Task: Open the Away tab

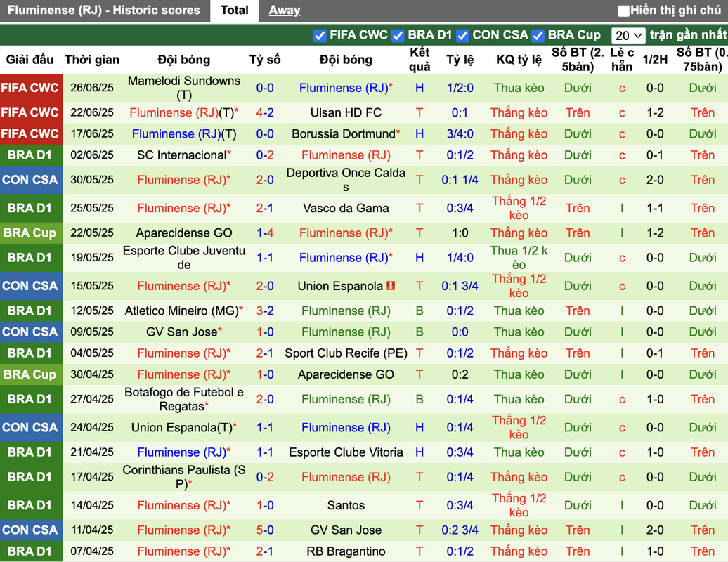Action: tap(284, 11)
